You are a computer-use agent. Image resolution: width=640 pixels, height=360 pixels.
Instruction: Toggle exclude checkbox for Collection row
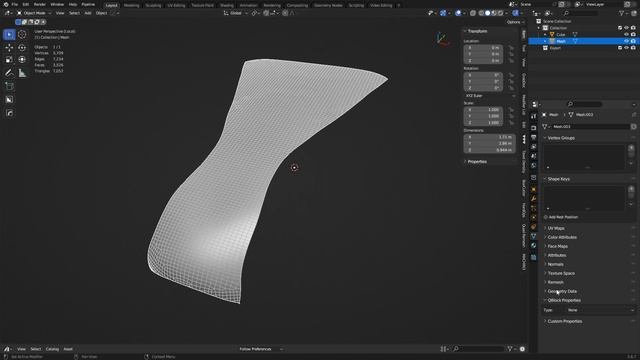[620, 28]
